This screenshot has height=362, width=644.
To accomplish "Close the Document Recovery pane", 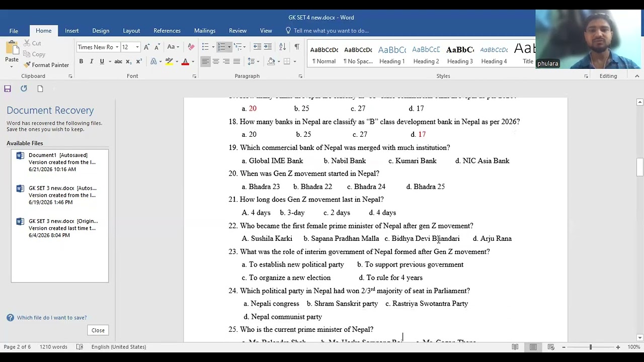I will 98,330.
